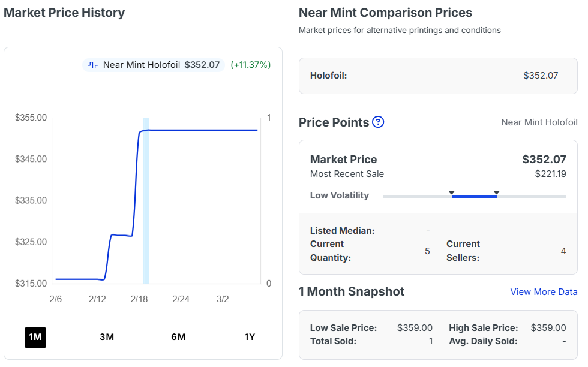Viewport: 588px width, 367px height.
Task: Select the 1M time range tab
Action: click(x=35, y=337)
